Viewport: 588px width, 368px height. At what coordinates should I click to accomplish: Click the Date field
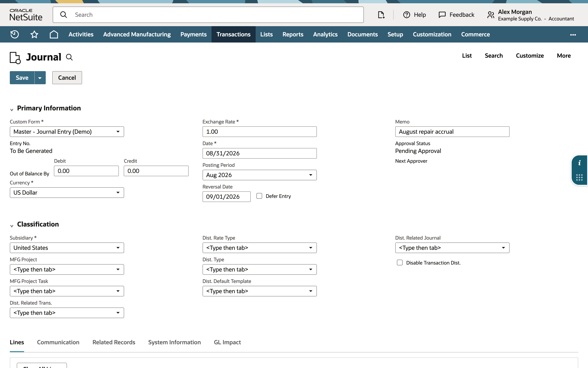tap(259, 153)
